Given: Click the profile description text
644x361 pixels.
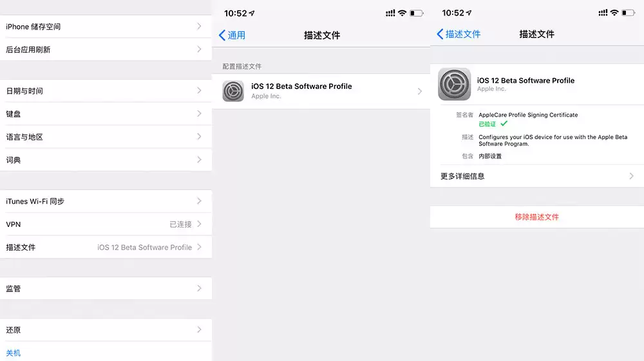Looking at the screenshot, I should [553, 140].
